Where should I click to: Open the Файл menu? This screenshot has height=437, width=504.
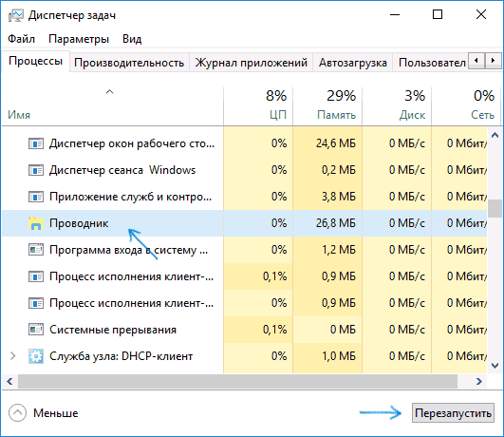pos(21,39)
